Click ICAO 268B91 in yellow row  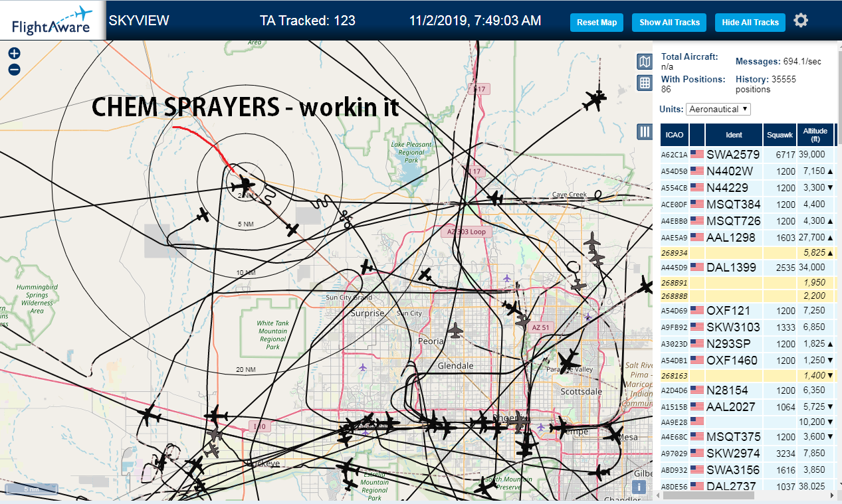pos(674,282)
